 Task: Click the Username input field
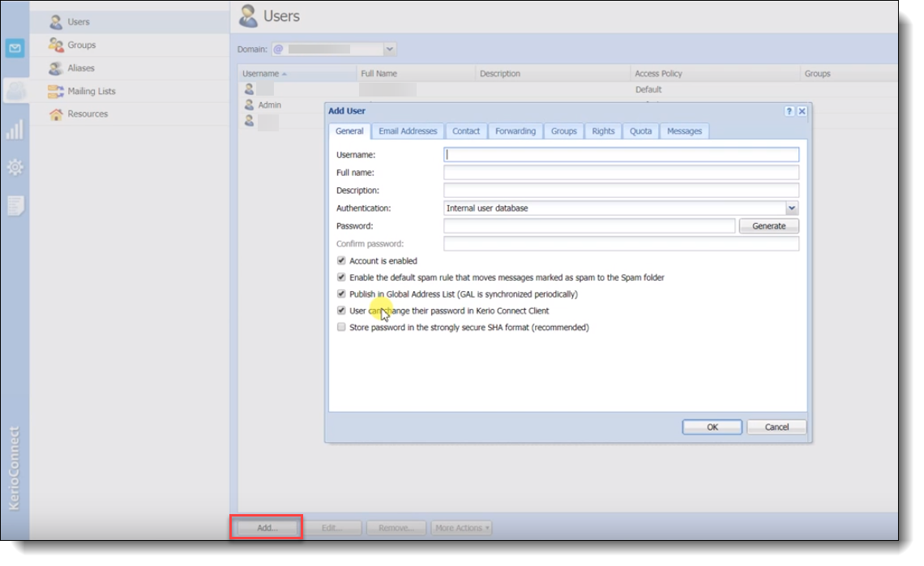(621, 155)
